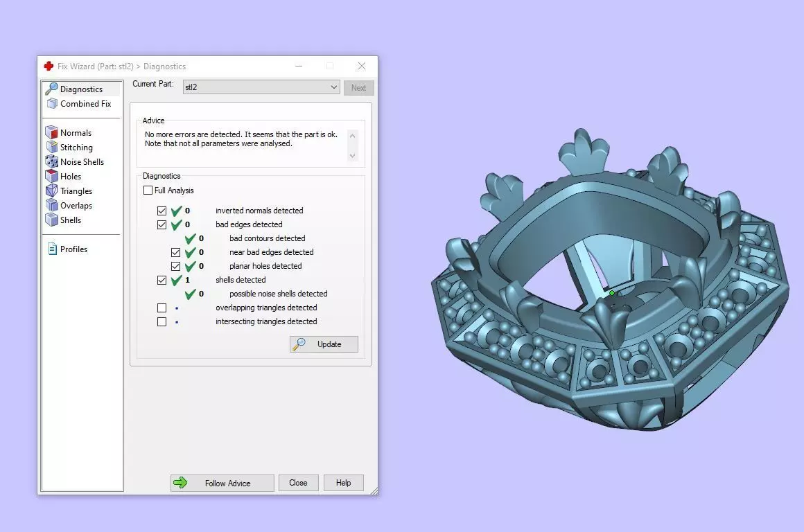Open the Normals fix icon
Image resolution: width=804 pixels, height=532 pixels.
click(51, 132)
